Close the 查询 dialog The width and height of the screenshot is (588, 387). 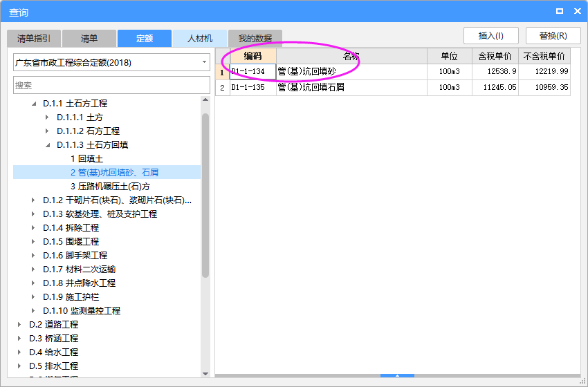(578, 11)
